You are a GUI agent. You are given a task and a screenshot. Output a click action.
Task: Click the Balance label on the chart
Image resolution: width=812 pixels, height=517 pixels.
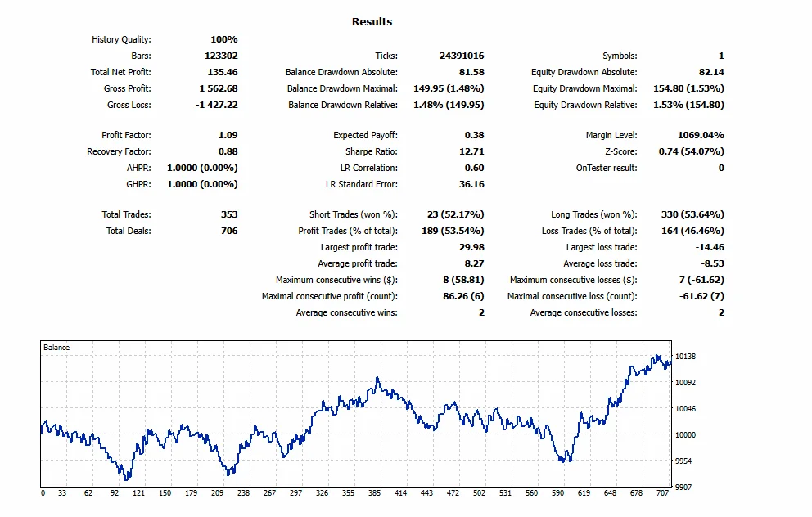tap(56, 347)
